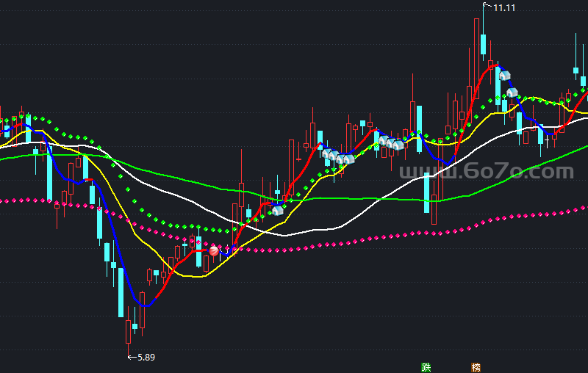The width and height of the screenshot is (588, 373).
Task: Click the orange 榜 icon at the bottom
Action: tap(476, 366)
